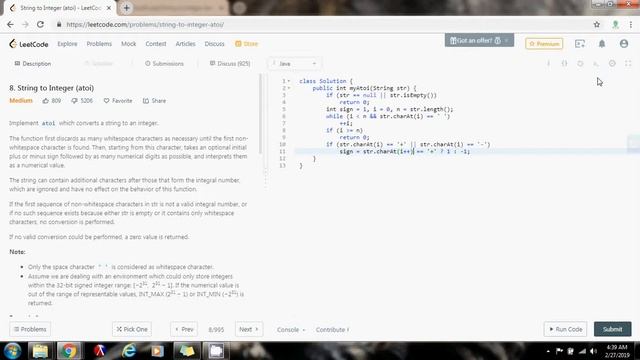Open the Problems list button

30,329
